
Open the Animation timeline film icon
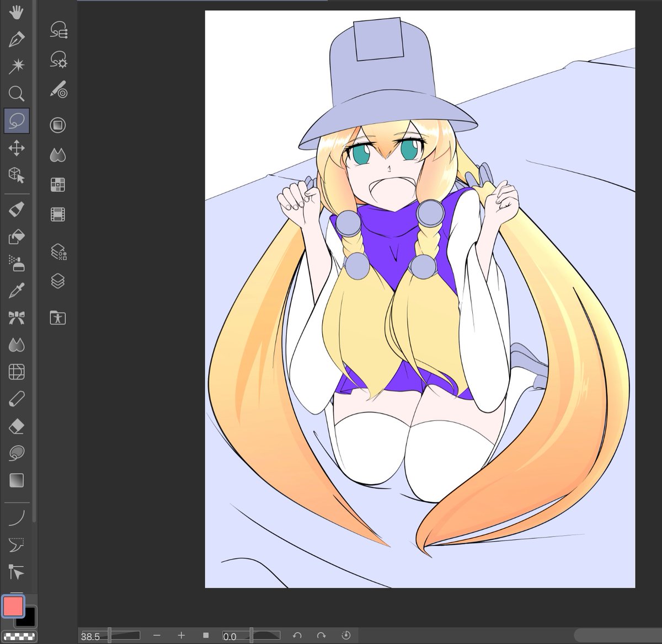tap(58, 214)
